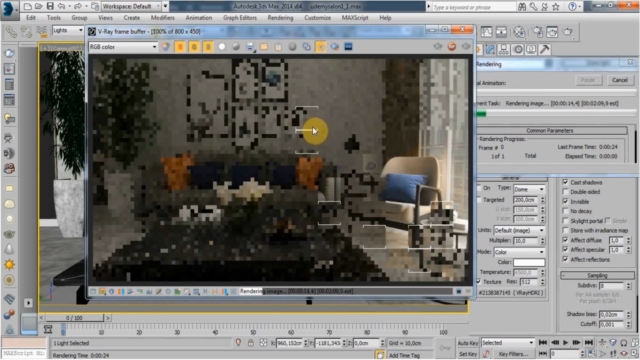This screenshot has width=640, height=360.
Task: Collapse the Sampling rollout
Action: pos(597,276)
